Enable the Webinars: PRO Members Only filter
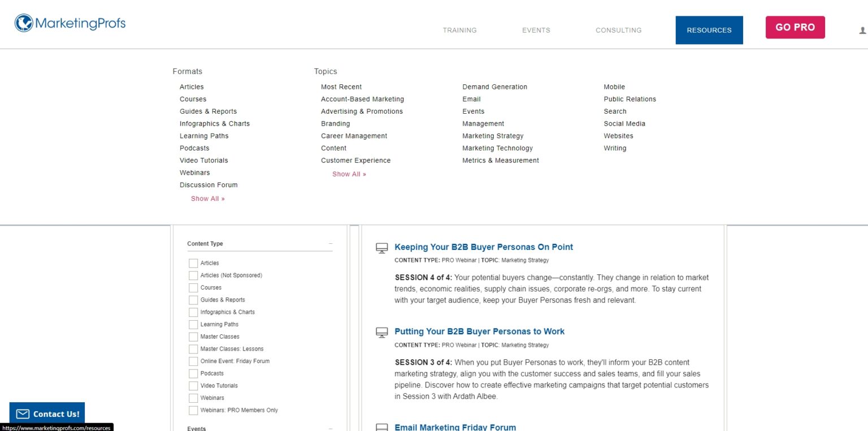Screen dimensions: 868x431 coord(193,410)
